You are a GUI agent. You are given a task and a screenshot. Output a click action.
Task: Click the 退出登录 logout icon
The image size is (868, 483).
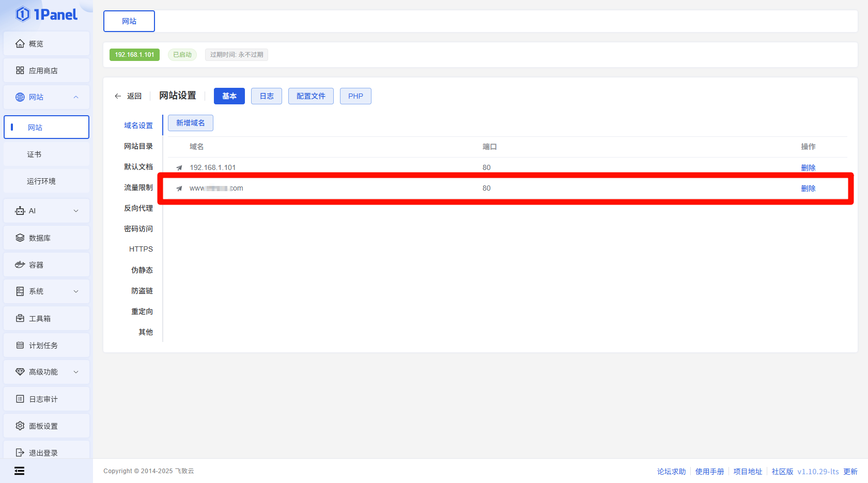coord(20,453)
